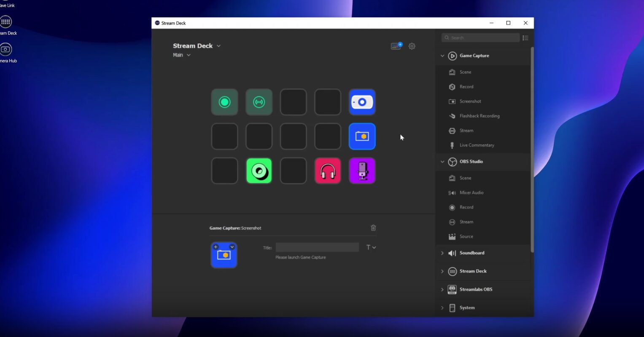Expand the Stream Deck category chevron

tap(442, 271)
